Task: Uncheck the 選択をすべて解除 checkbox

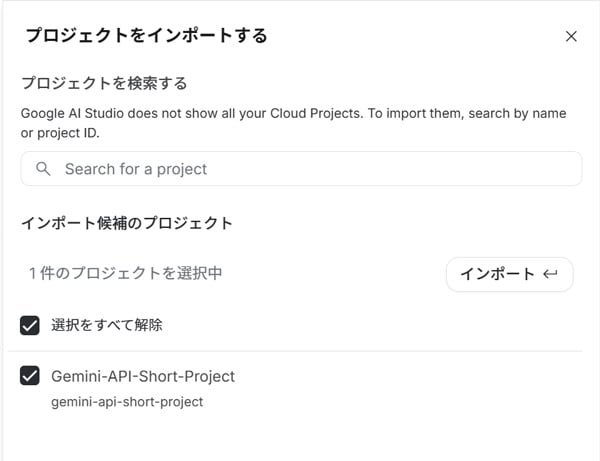Action: (30, 325)
